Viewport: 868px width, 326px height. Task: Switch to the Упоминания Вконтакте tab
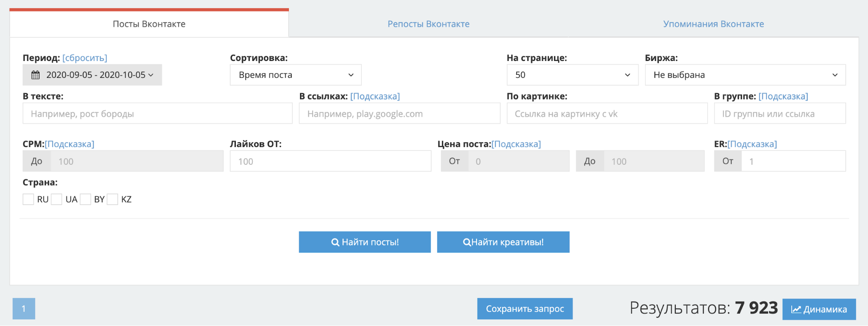tap(713, 24)
